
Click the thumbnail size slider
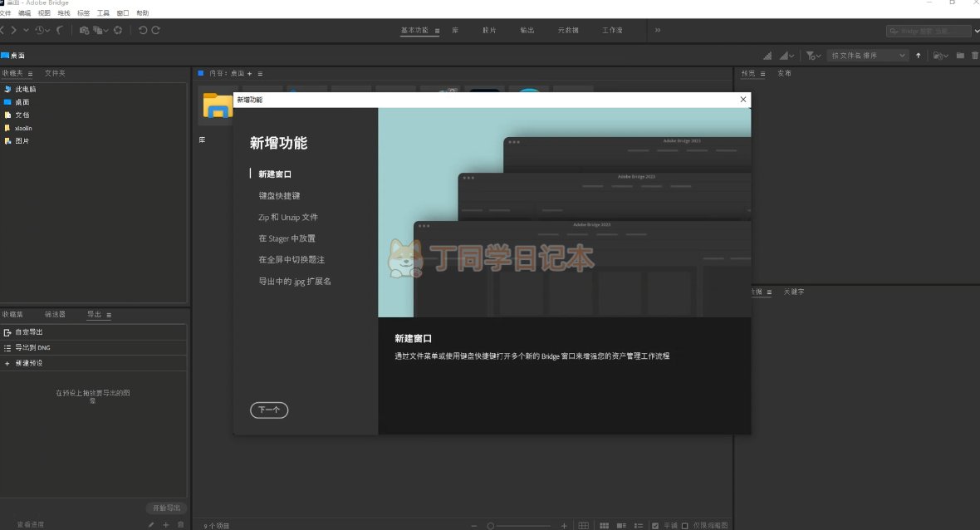(519, 525)
